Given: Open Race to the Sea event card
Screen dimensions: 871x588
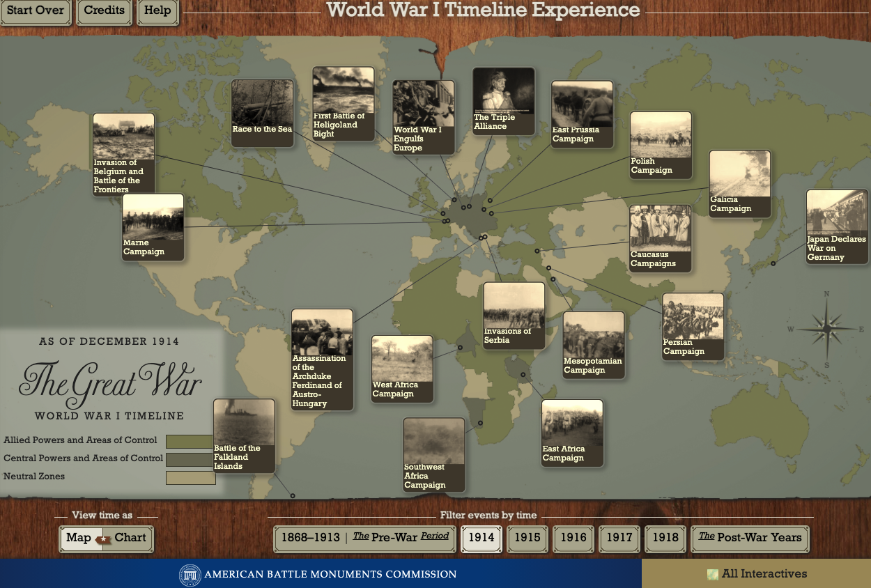Looking at the screenshot, I should [x=262, y=113].
